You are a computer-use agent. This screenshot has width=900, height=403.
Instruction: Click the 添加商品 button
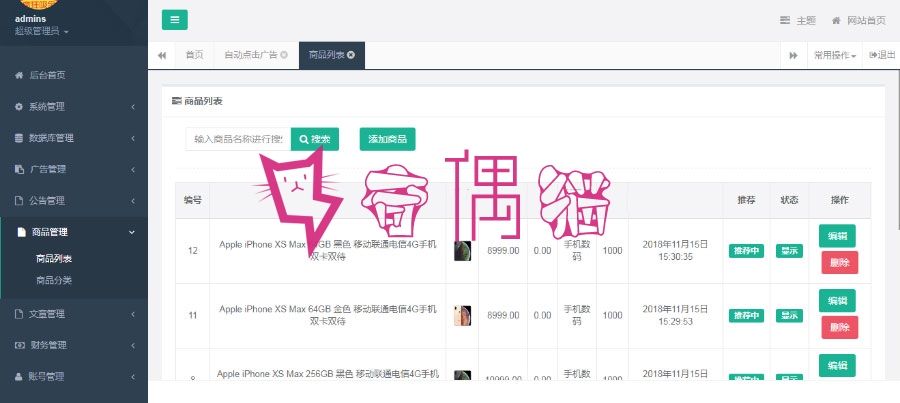pyautogui.click(x=387, y=139)
